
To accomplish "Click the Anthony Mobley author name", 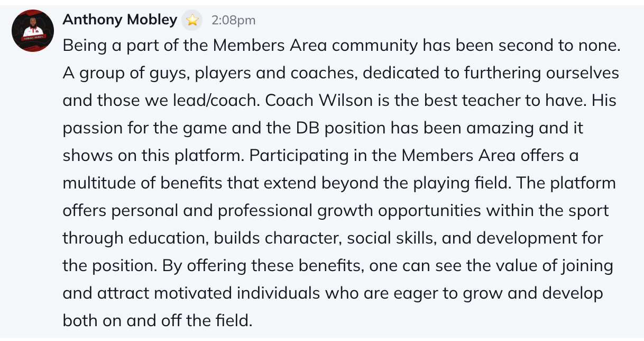I will point(119,20).
